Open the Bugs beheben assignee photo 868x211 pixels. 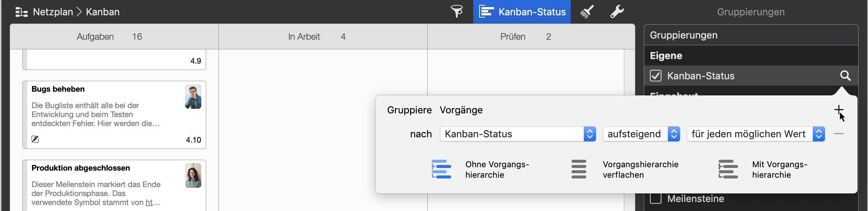pos(193,97)
